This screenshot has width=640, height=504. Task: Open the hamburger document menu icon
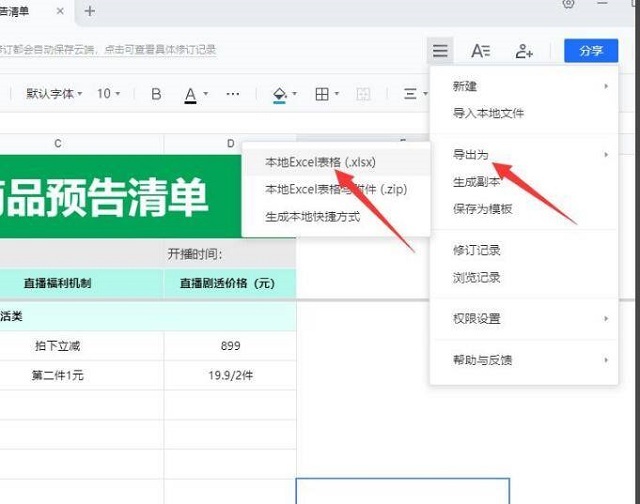click(440, 51)
